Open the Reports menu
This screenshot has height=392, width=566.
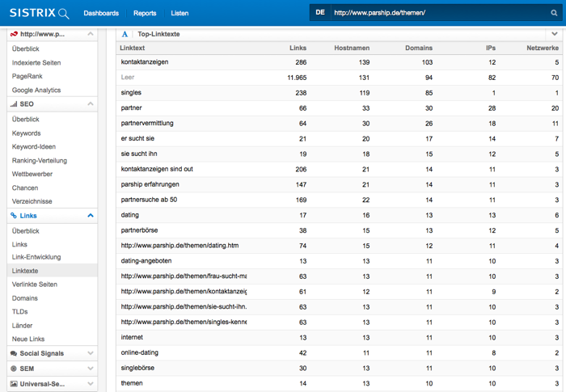click(145, 13)
